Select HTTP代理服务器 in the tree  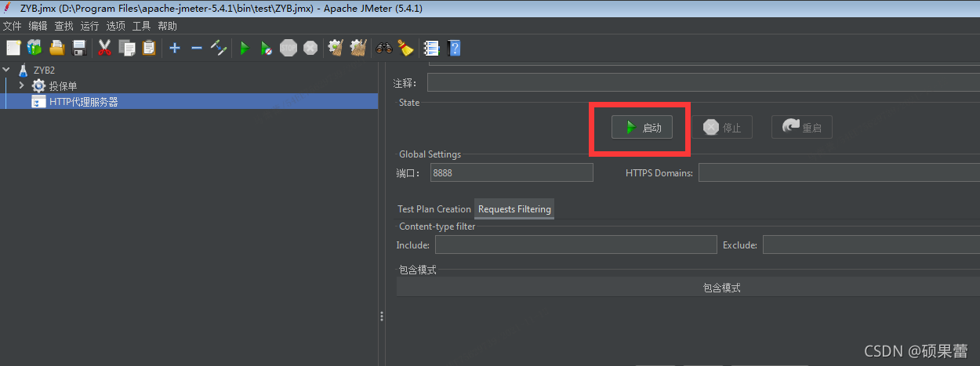(x=83, y=101)
